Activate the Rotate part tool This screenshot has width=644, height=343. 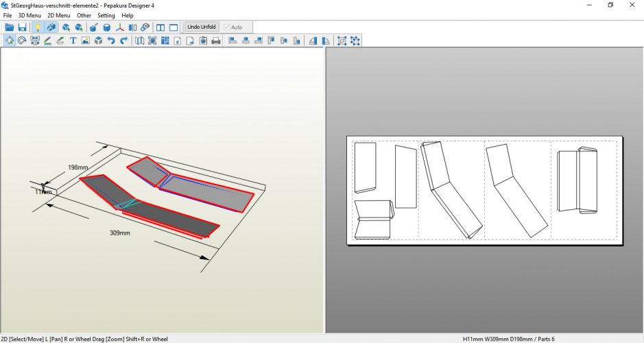pyautogui.click(x=22, y=40)
